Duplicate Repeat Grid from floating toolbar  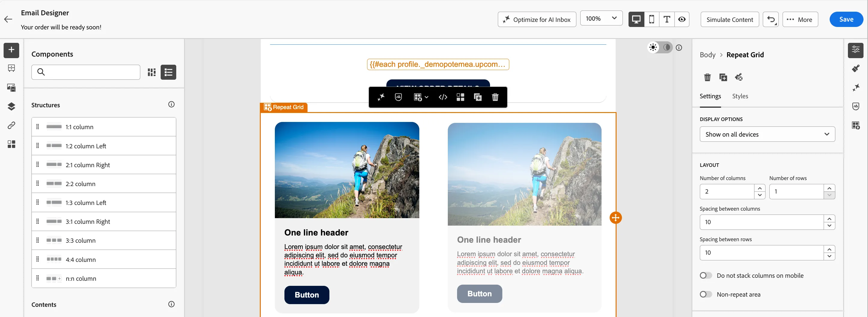[477, 97]
